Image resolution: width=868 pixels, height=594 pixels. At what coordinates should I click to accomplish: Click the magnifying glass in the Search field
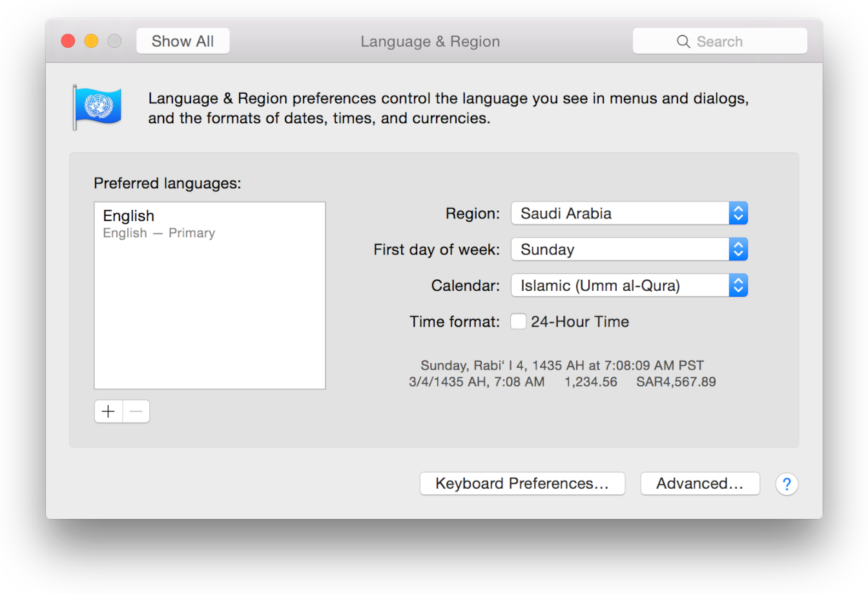[x=683, y=41]
